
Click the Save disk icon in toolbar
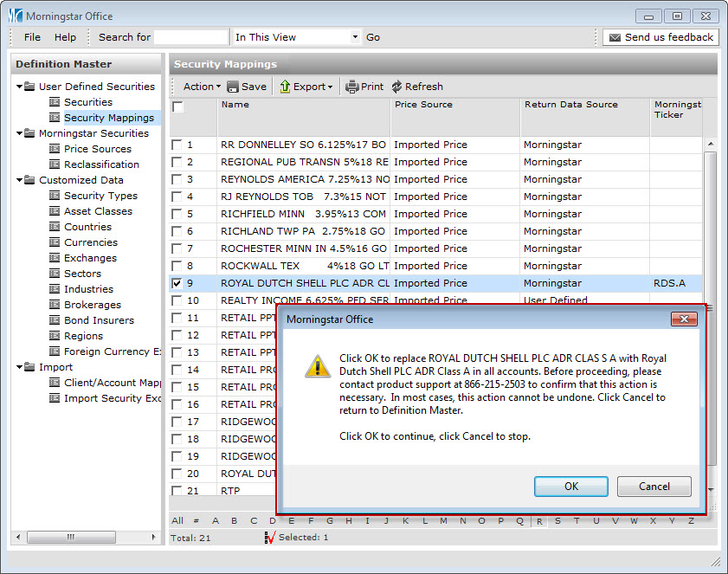coord(234,87)
